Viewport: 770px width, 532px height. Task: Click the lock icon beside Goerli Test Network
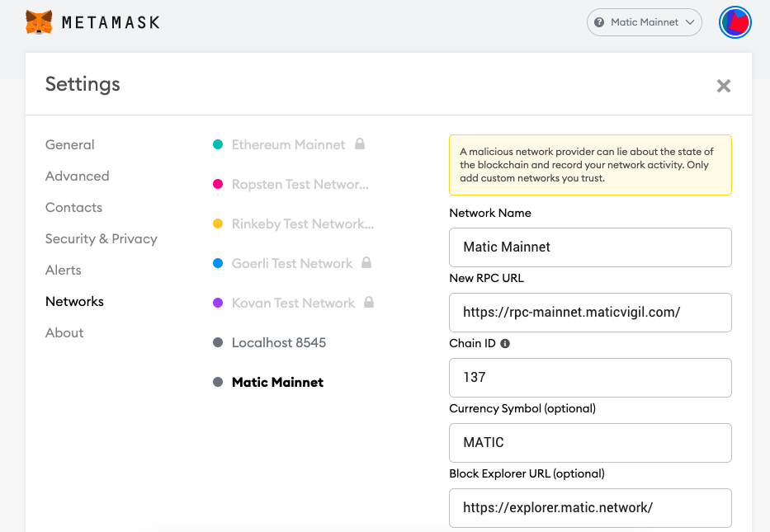pos(366,262)
